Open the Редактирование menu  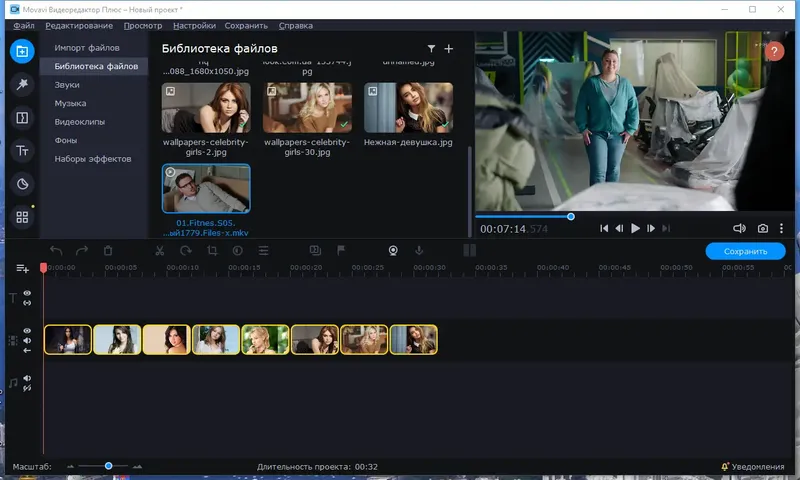click(x=79, y=26)
